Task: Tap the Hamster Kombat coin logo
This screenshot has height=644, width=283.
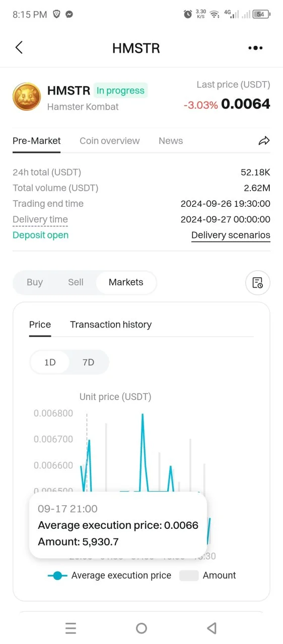Action: pos(27,97)
